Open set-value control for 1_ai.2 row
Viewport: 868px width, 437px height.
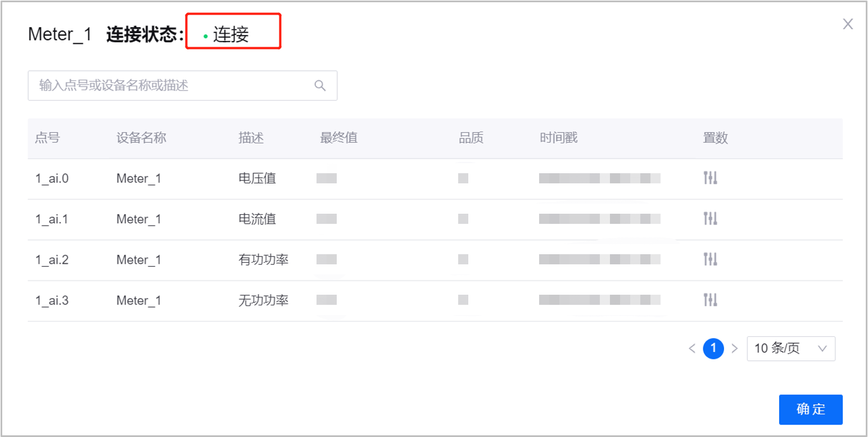[711, 259]
